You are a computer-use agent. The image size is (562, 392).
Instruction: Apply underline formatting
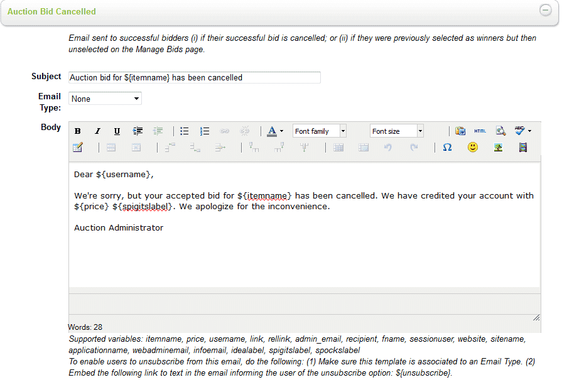pos(117,131)
